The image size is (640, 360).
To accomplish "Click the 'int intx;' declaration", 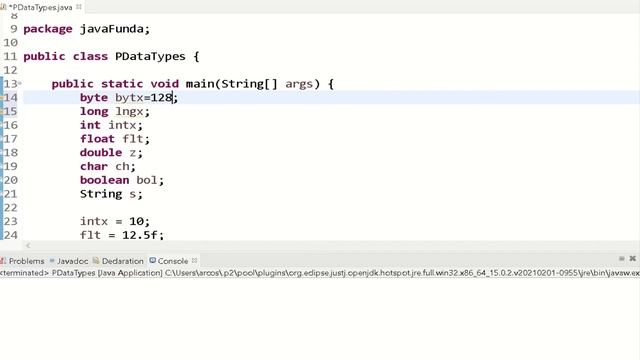I will (111, 125).
